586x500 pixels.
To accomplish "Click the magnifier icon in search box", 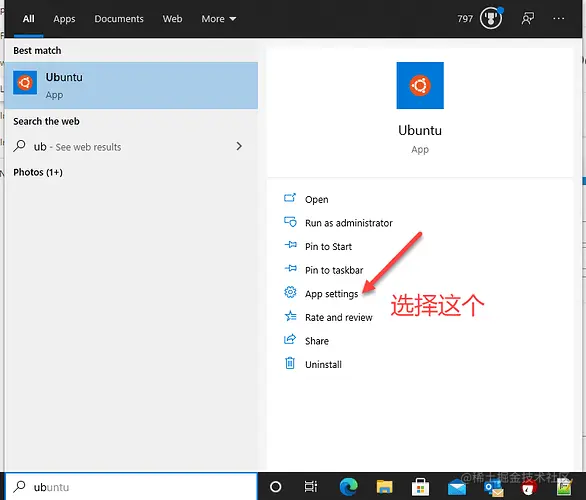I will tap(19, 487).
